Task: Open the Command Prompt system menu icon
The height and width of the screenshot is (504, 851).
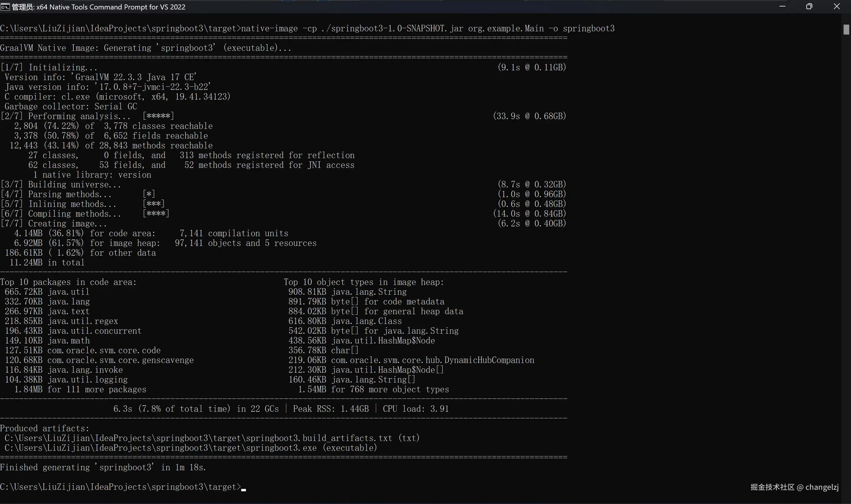Action: pyautogui.click(x=5, y=7)
